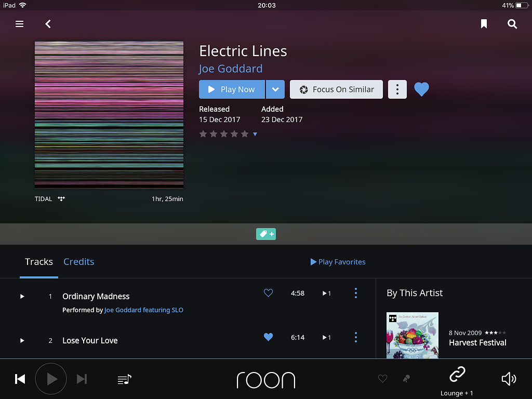Image resolution: width=532 pixels, height=399 pixels.
Task: Open the Joe Goddard artist page
Action: coord(230,68)
